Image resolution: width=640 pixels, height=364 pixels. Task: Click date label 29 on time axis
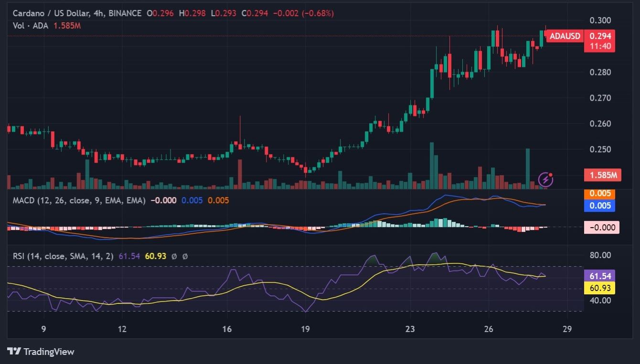click(x=567, y=329)
